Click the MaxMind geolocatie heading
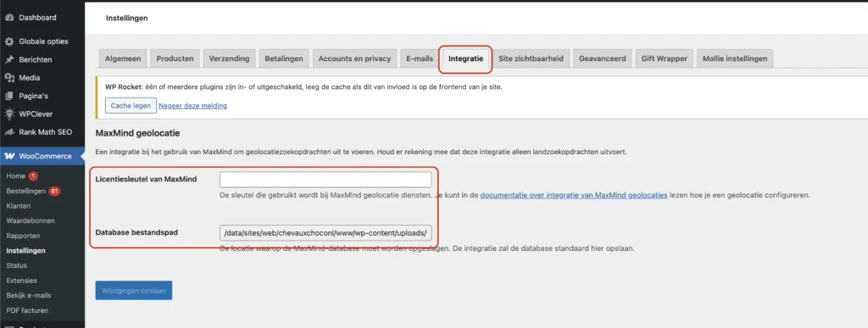Image resolution: width=868 pixels, height=328 pixels. [x=138, y=133]
